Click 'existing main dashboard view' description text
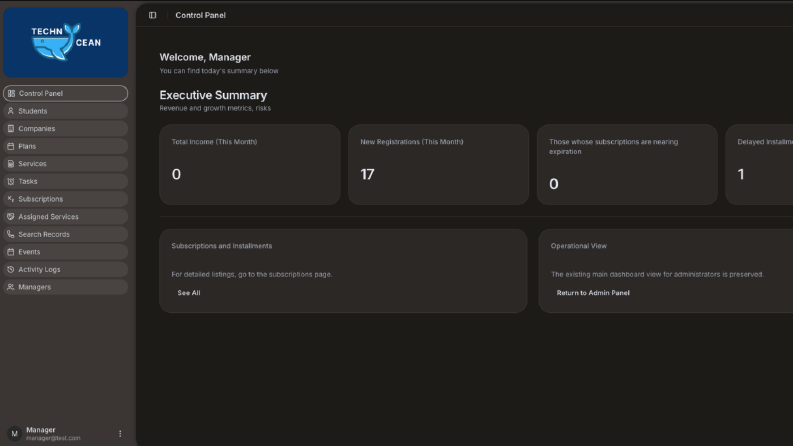The height and width of the screenshot is (446, 793). tap(657, 274)
